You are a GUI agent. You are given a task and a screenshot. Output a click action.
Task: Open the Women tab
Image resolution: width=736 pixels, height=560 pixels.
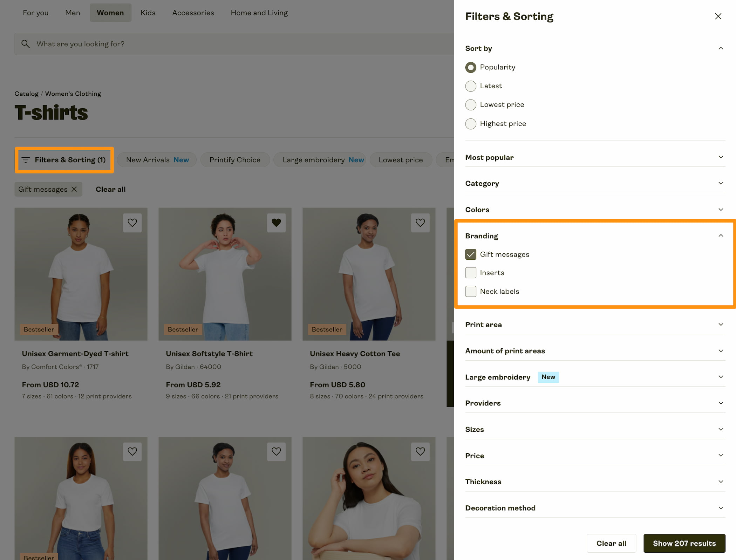click(x=110, y=13)
